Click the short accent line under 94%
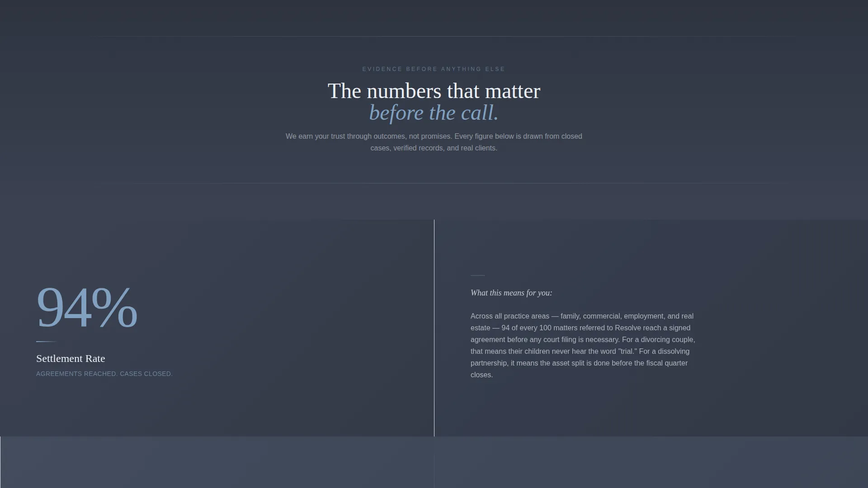Image resolution: width=868 pixels, height=488 pixels. pos(47,342)
